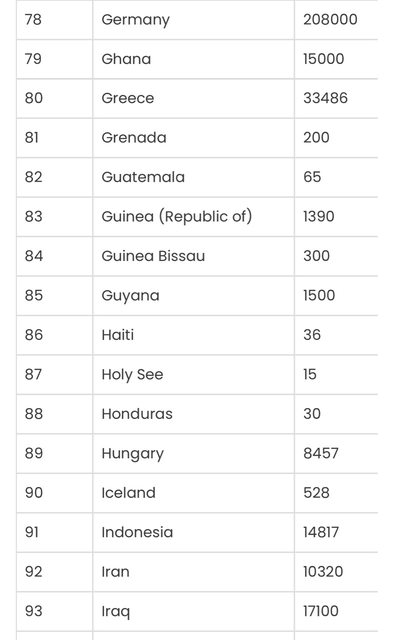Click Iraq value 17100

pyautogui.click(x=321, y=611)
